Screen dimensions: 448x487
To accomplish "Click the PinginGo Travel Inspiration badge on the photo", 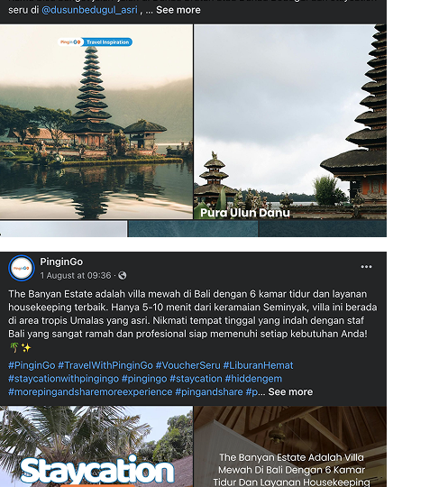I will coord(95,41).
